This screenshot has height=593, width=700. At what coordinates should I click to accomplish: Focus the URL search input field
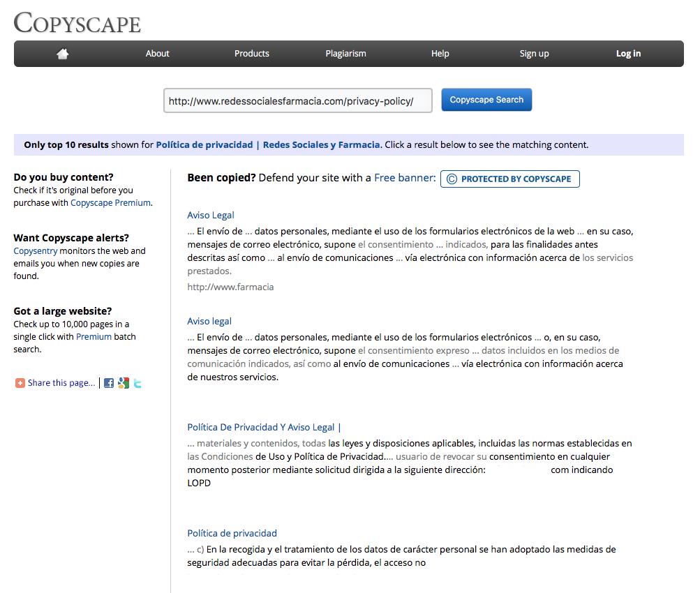pos(298,100)
